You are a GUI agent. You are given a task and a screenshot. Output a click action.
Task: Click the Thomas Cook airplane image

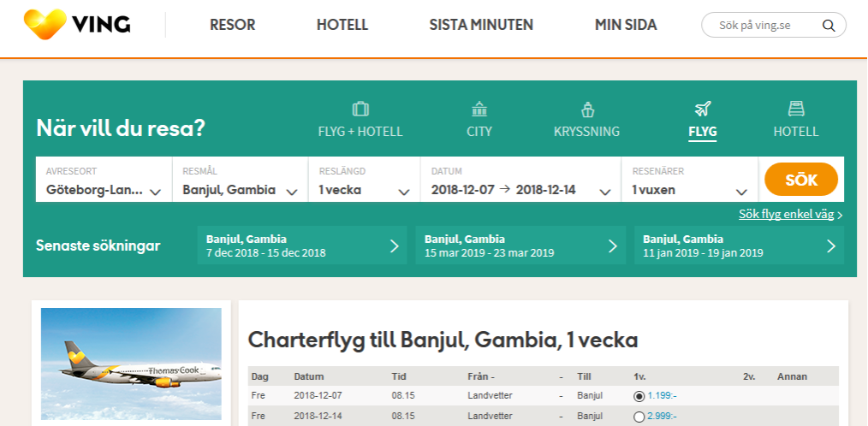click(131, 364)
